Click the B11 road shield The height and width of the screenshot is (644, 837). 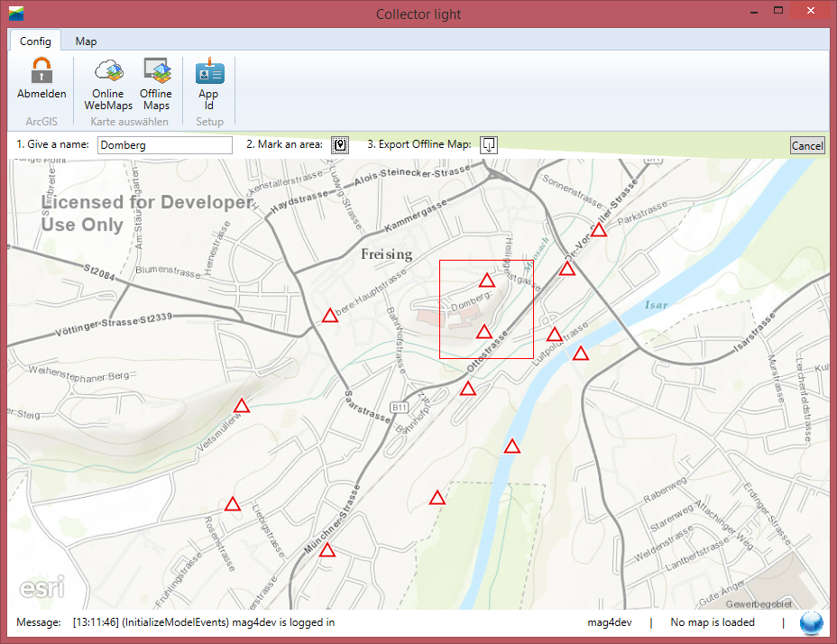click(x=400, y=408)
